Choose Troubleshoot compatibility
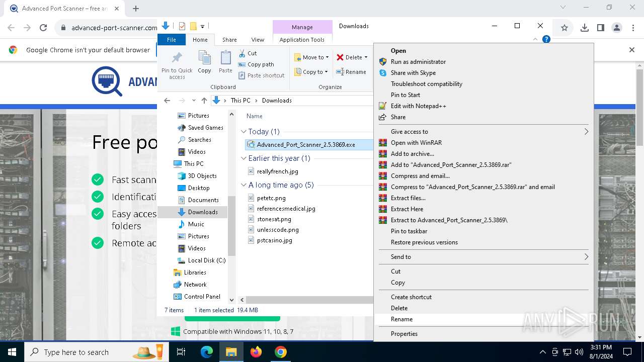Screen dimensions: 644x362 484,84
